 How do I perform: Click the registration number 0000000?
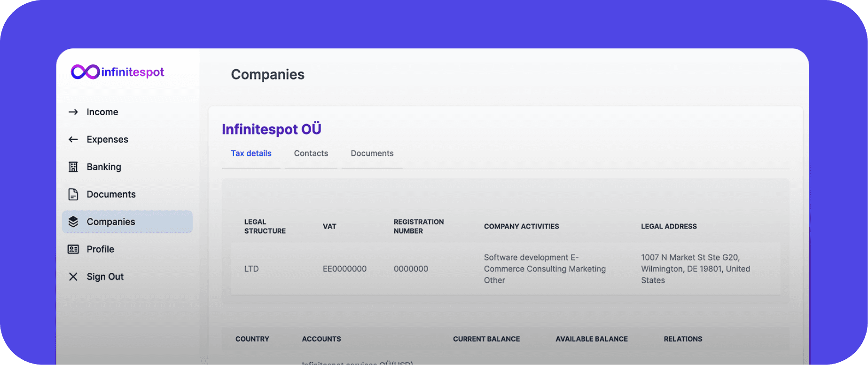coord(411,269)
